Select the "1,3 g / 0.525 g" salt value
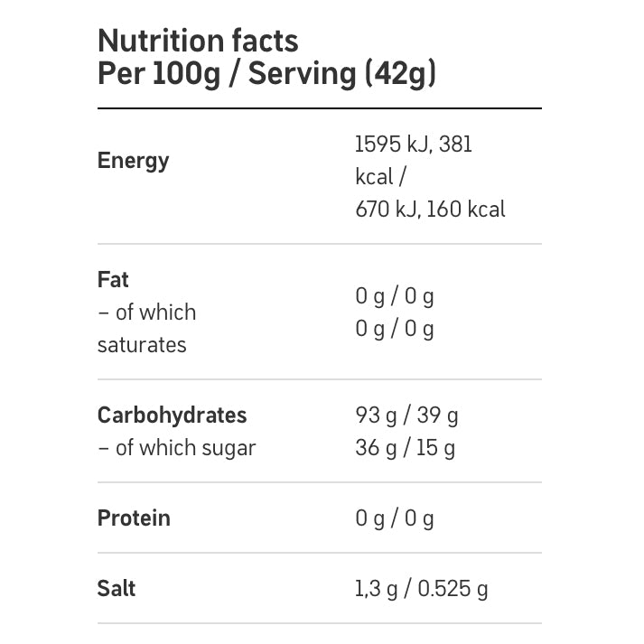The width and height of the screenshot is (644, 644). [421, 589]
